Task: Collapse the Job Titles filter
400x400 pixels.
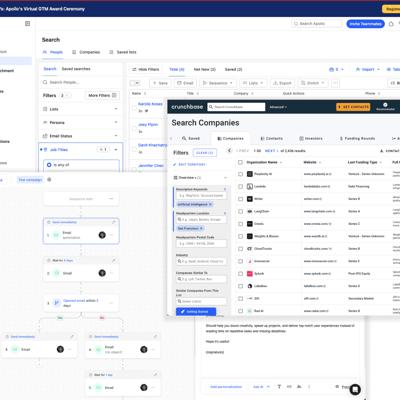Action: click(x=116, y=150)
